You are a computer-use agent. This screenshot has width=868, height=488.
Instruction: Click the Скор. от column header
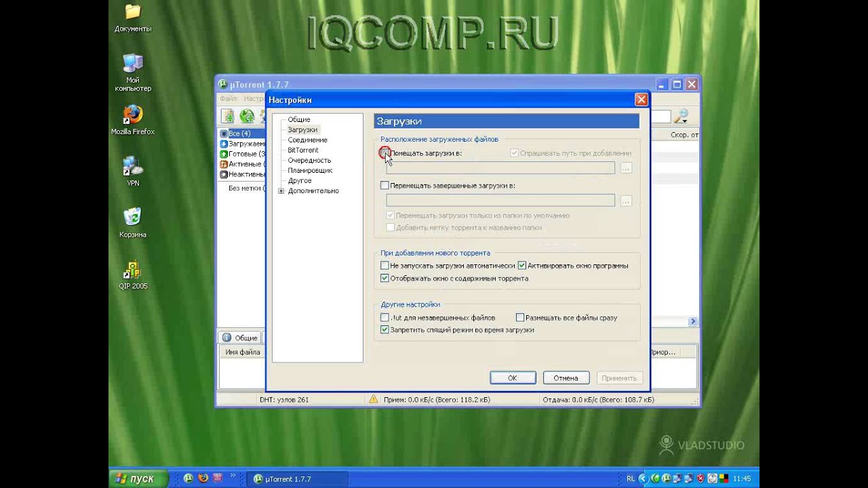(x=684, y=135)
